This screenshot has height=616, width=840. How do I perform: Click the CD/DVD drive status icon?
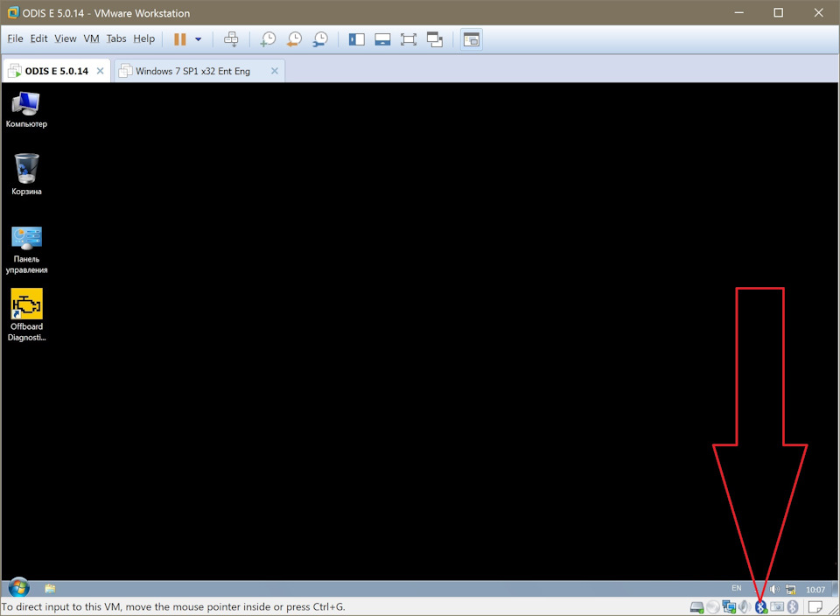pyautogui.click(x=713, y=607)
